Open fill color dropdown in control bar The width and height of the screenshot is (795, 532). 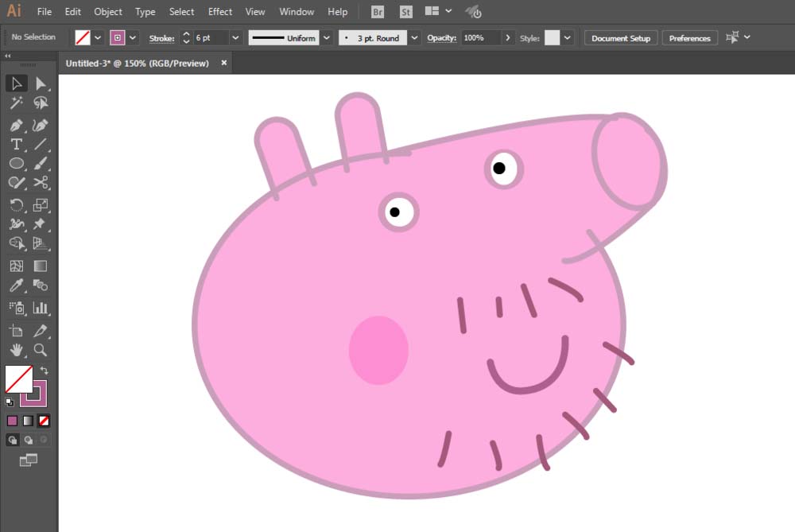[98, 37]
